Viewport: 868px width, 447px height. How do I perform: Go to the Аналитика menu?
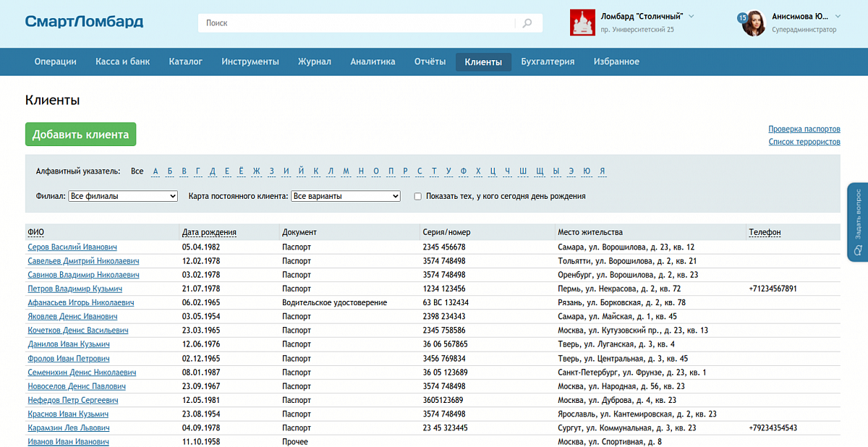(373, 61)
